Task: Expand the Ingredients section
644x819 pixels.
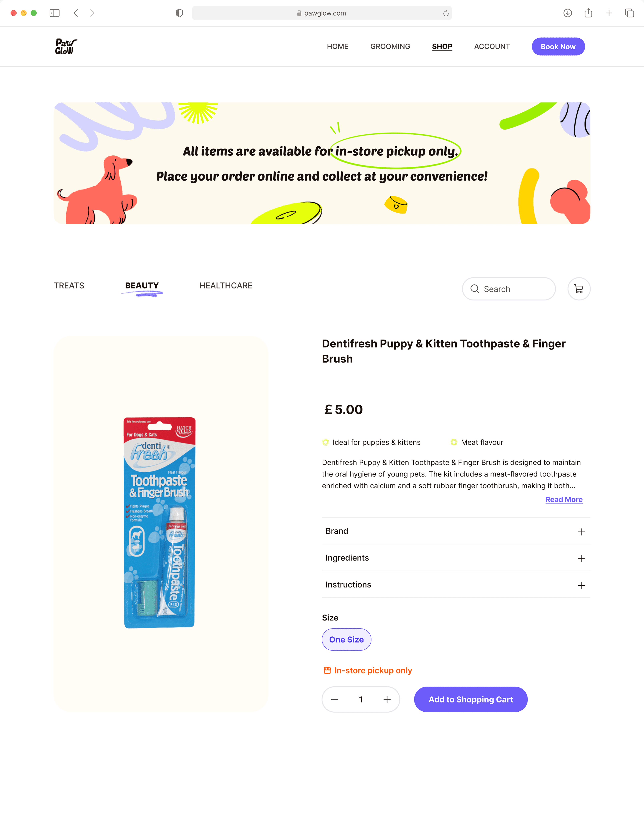Action: (x=456, y=558)
